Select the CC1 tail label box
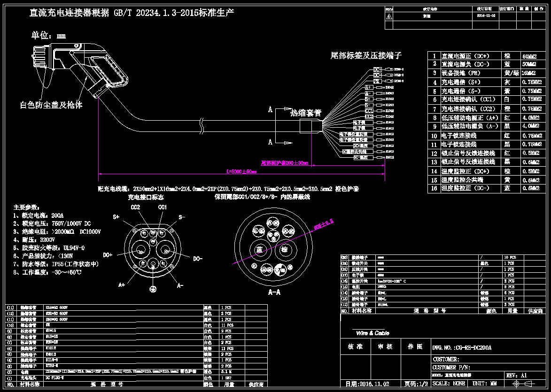This screenshot has height=392, width=551. [369, 111]
